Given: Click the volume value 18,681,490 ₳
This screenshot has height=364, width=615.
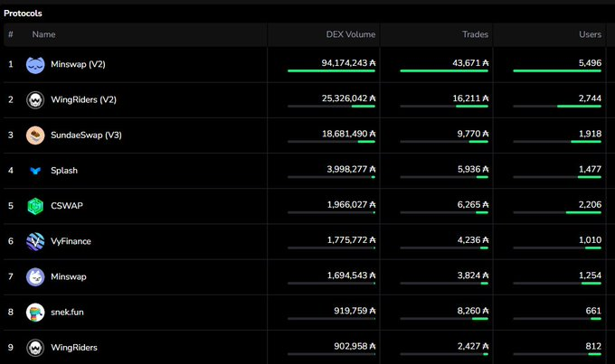Looking at the screenshot, I should click(x=348, y=134).
